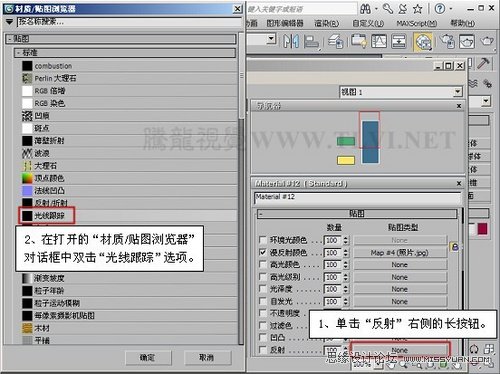Screen dimensions: 500x374
Task: Open the Curve Editor toolbar icon
Action: 379,41
